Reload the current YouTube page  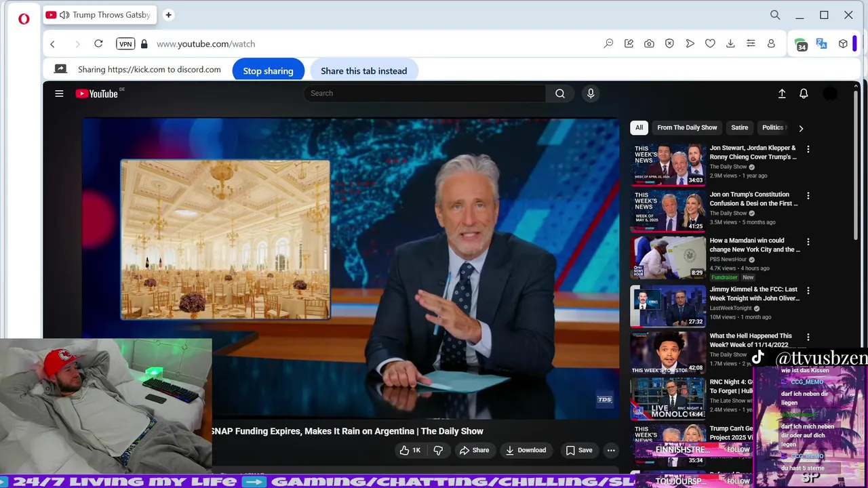[x=98, y=43]
